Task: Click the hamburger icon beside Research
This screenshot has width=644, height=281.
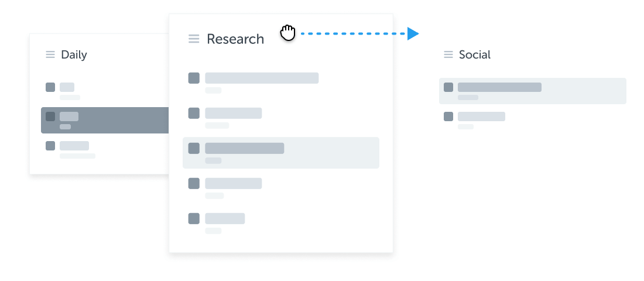Action: click(194, 39)
